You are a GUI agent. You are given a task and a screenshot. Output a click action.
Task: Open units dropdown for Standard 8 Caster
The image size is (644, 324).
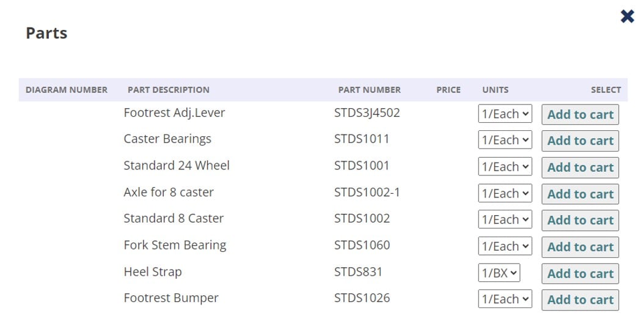pos(505,219)
